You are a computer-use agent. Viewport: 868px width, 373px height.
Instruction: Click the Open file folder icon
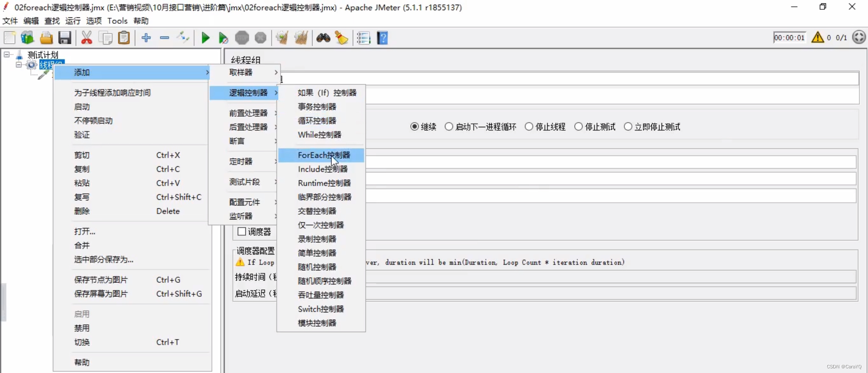[x=46, y=38]
